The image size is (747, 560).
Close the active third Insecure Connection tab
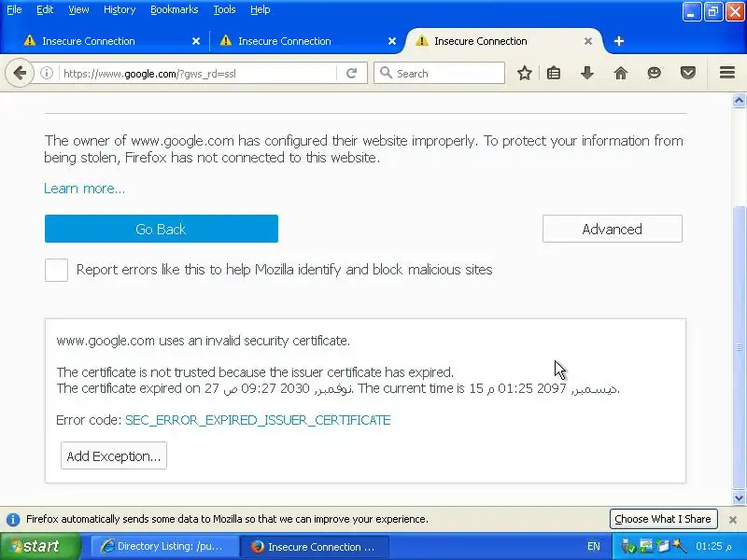[x=588, y=41]
